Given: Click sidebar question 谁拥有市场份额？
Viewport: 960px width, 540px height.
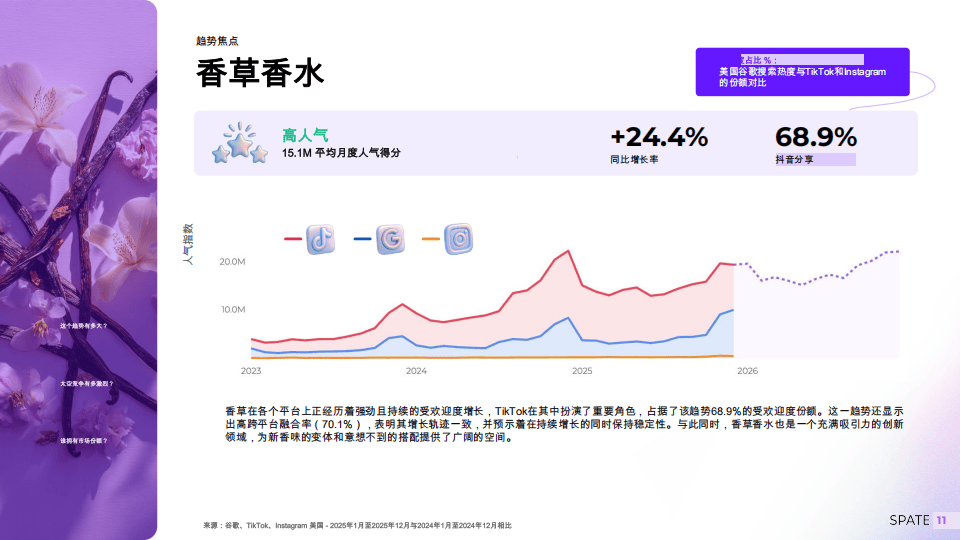Looking at the screenshot, I should (x=83, y=440).
